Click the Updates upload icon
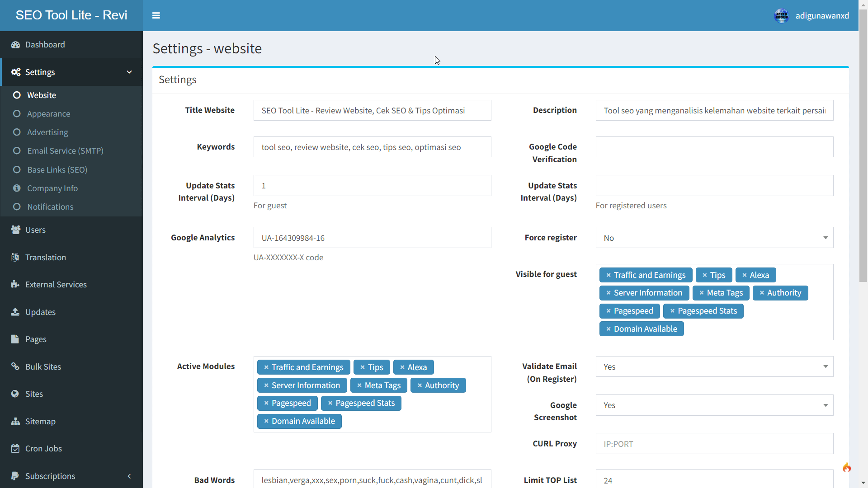The width and height of the screenshot is (868, 488). pos(16,312)
